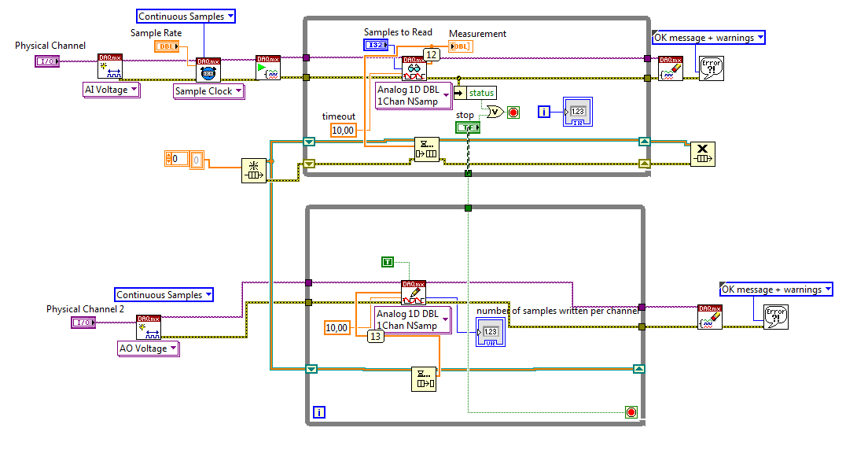Click lower loop right shift register
The height and width of the screenshot is (450, 868).
point(639,369)
